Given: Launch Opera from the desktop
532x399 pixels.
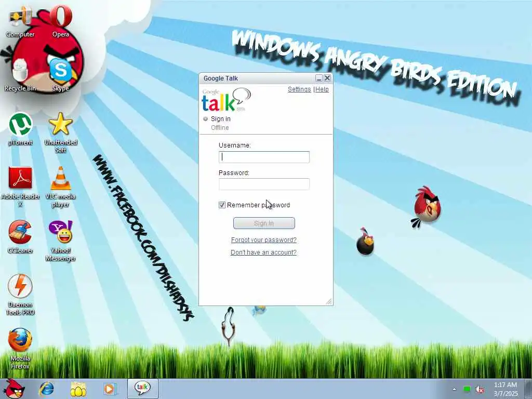Looking at the screenshot, I should tap(61, 21).
